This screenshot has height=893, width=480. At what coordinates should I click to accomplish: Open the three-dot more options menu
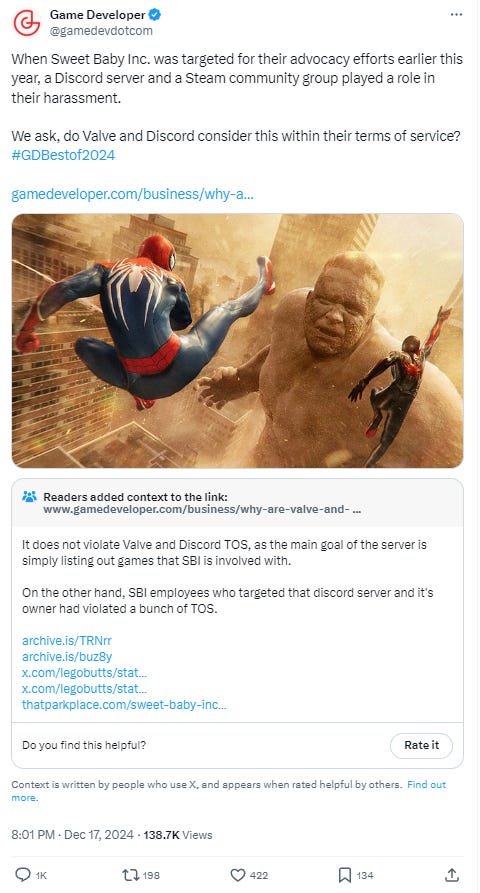click(x=456, y=15)
